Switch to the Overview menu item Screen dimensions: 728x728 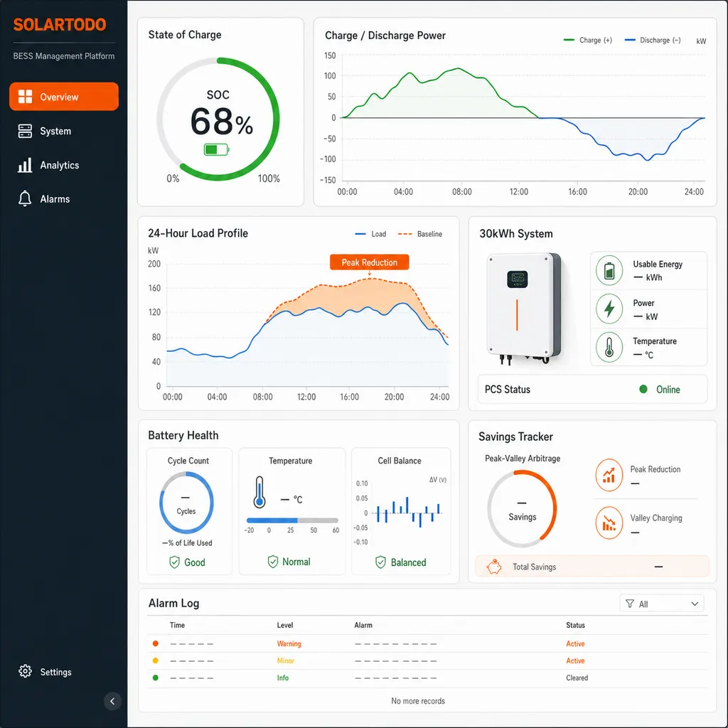tap(64, 97)
